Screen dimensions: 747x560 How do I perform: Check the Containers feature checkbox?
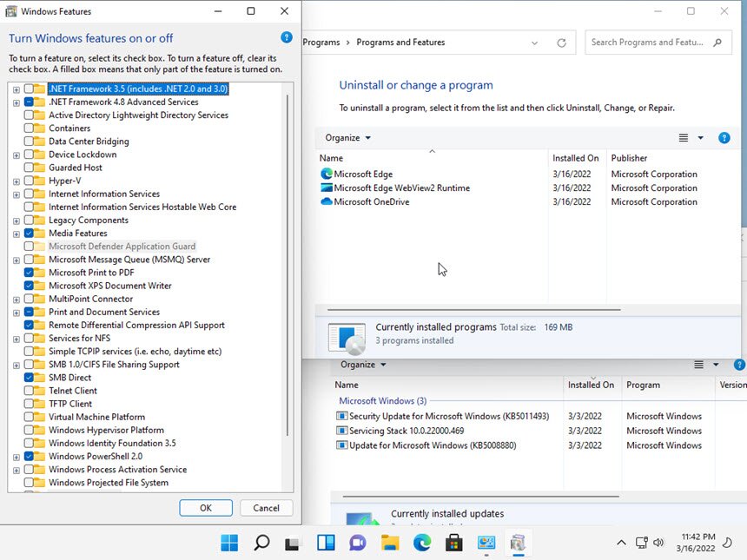tap(29, 128)
